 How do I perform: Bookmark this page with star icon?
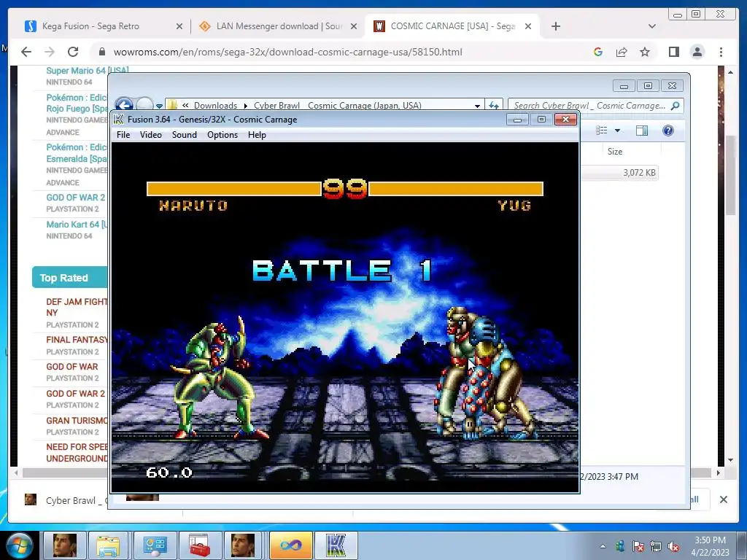[645, 52]
